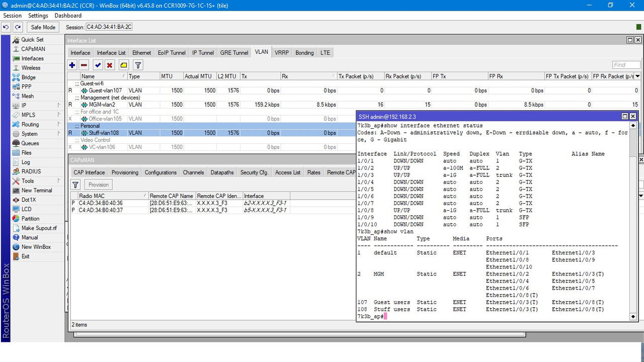Open Mesh from sidebar
The image size is (644, 362).
[28, 96]
